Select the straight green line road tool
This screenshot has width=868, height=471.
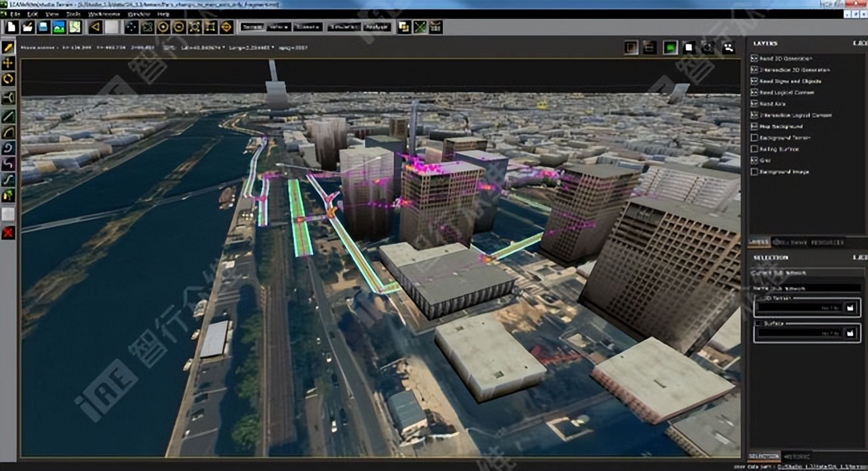point(9,116)
